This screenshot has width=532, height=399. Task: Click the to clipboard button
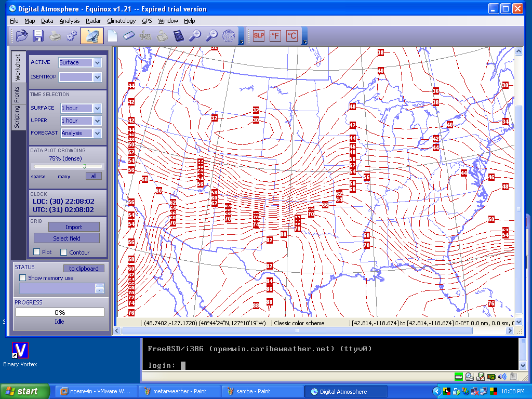point(84,269)
